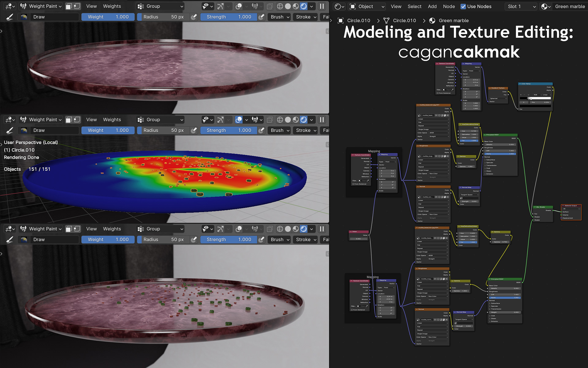Screen dimensions: 588x368
Task: Open Weight Paint mode dropdown in top viewport
Action: (41, 6)
